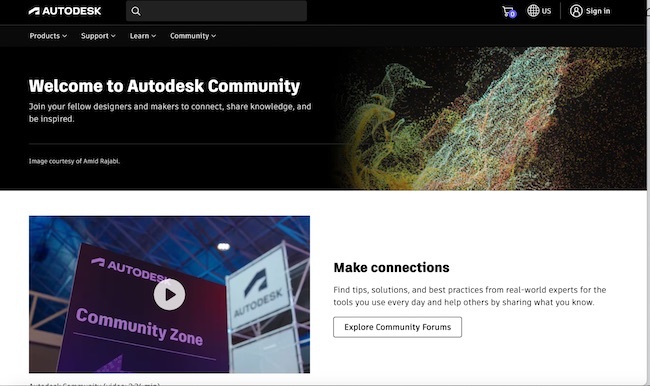
Task: Expand the Products menu
Action: 48,36
